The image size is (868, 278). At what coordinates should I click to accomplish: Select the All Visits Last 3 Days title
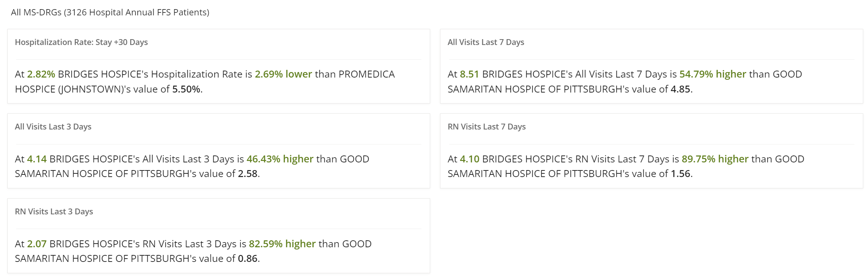pyautogui.click(x=53, y=127)
